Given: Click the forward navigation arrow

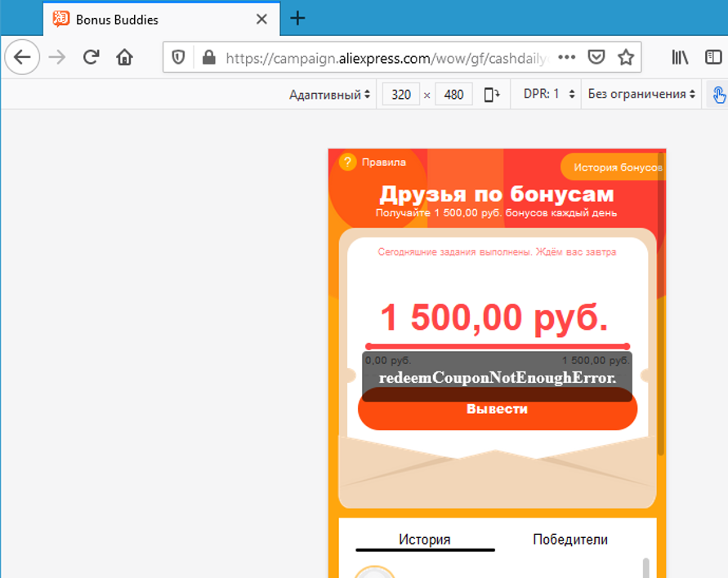Looking at the screenshot, I should coord(57,57).
